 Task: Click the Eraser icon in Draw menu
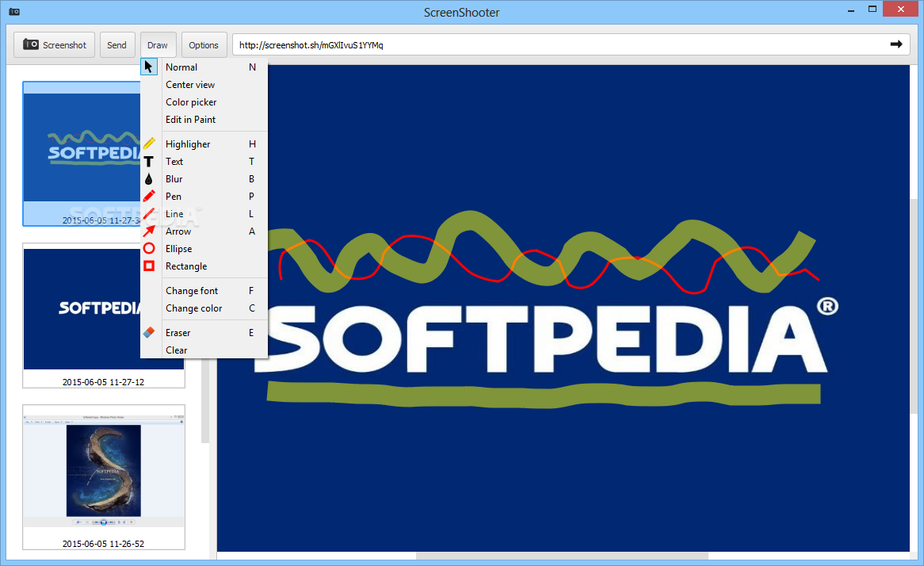149,332
